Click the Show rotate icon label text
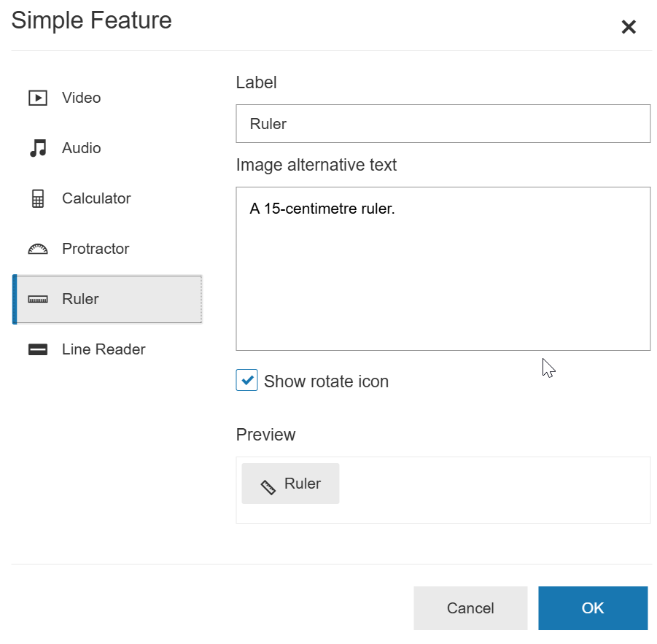This screenshot has height=644, width=657. (327, 381)
